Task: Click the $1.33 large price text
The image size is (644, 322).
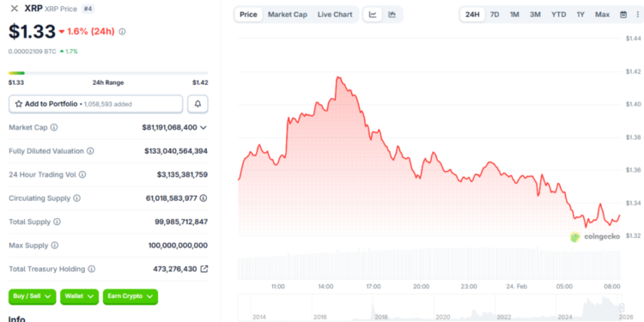Action: (x=32, y=32)
